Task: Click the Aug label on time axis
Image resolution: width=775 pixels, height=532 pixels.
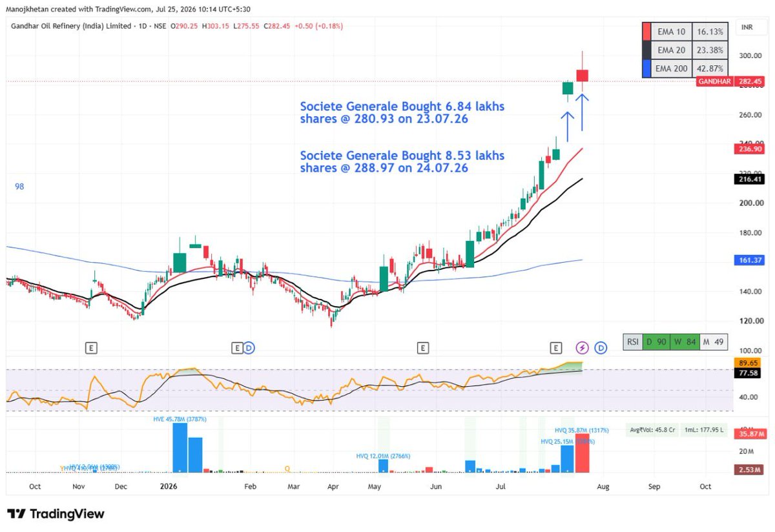Action: (602, 486)
